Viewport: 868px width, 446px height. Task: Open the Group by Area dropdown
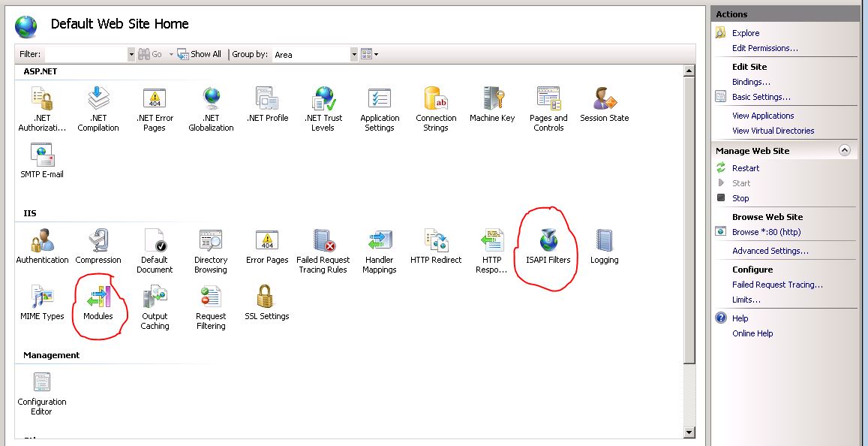click(353, 53)
